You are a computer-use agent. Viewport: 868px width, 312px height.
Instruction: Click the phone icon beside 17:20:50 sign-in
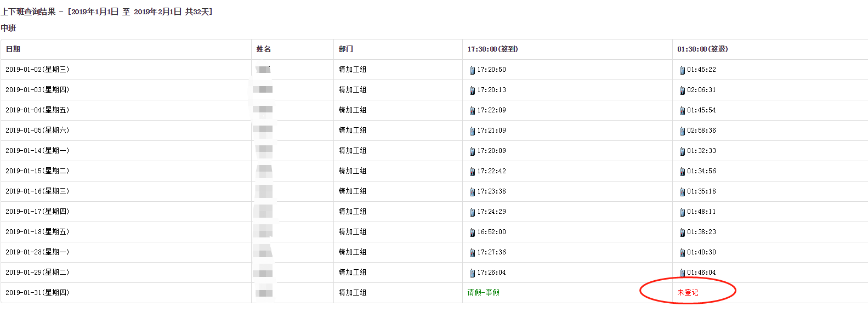coord(472,70)
